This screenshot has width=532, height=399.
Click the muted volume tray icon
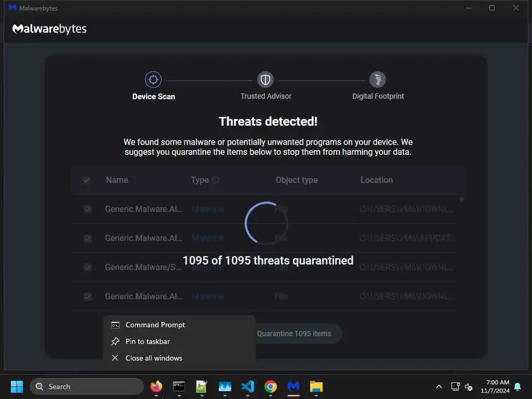[x=469, y=387]
